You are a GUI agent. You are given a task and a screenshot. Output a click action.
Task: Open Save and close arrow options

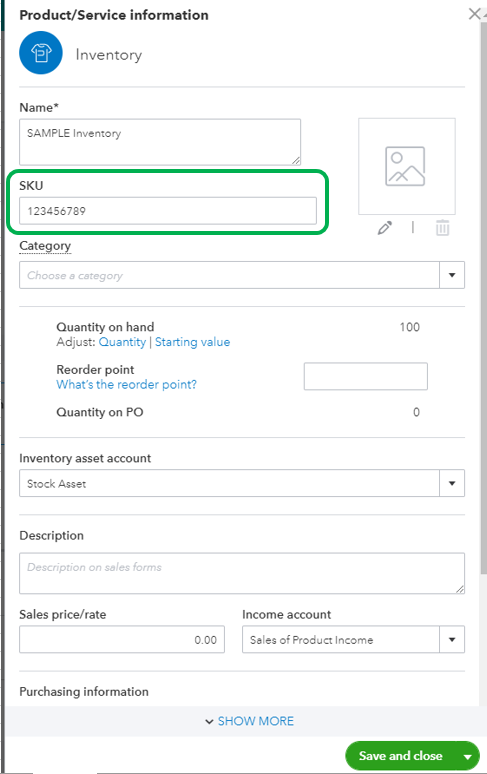coord(467,756)
